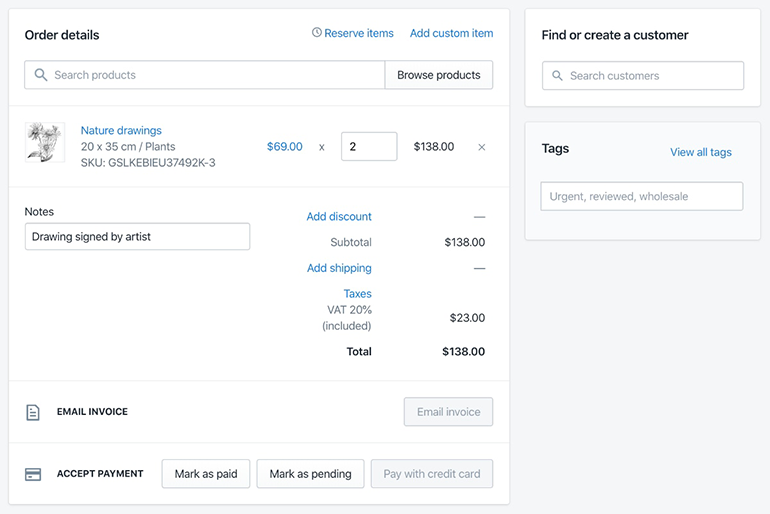The width and height of the screenshot is (770, 514).
Task: Click into the Notes text field
Action: tap(138, 237)
